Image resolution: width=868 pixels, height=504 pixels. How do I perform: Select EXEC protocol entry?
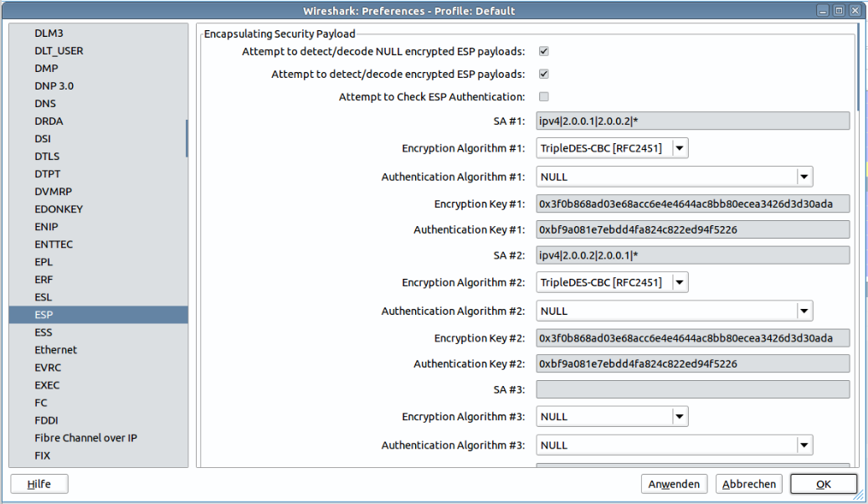point(98,385)
